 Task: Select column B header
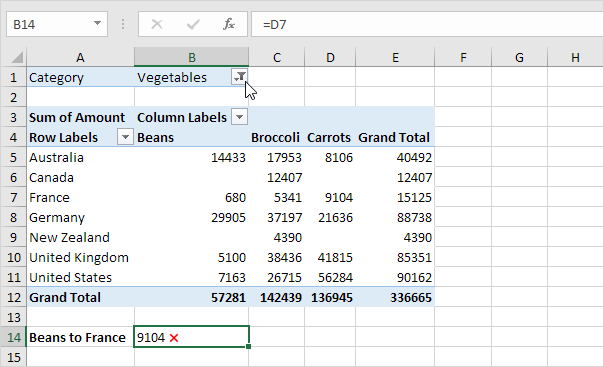tap(191, 57)
